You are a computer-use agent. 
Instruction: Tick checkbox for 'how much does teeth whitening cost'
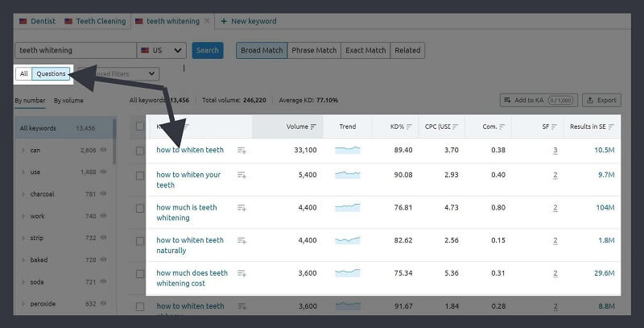(140, 274)
